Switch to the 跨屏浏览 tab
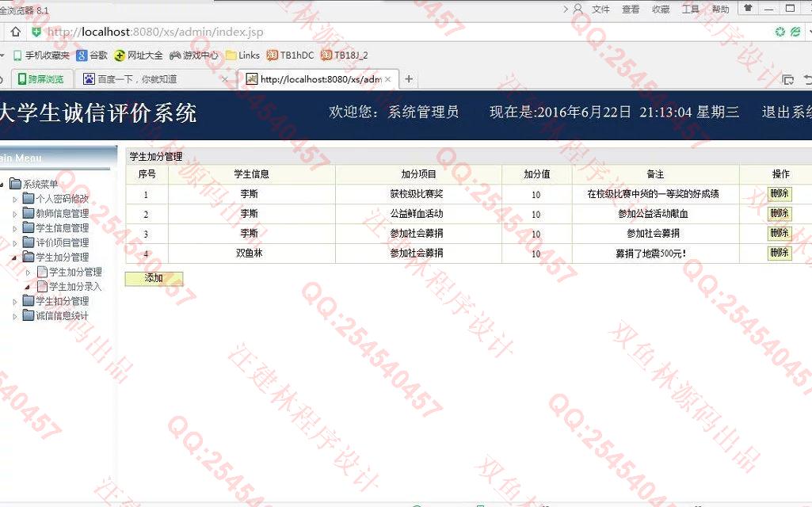 [x=41, y=79]
